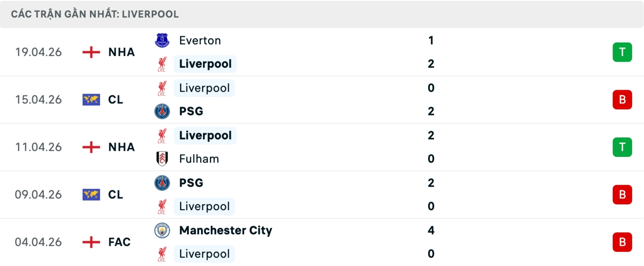644x266 pixels.
Task: Click the FAC competition label
Action: pos(119,242)
